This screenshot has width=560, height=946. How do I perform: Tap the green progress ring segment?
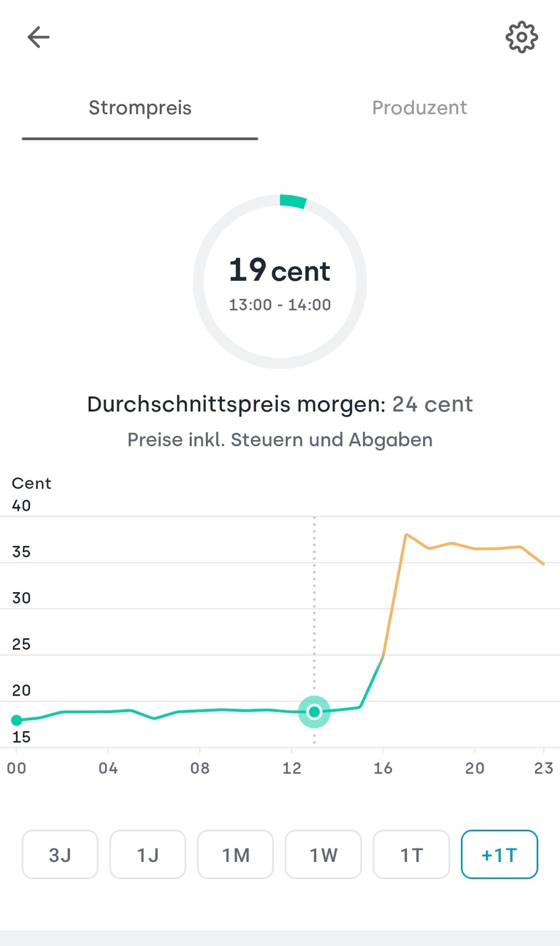pos(293,201)
